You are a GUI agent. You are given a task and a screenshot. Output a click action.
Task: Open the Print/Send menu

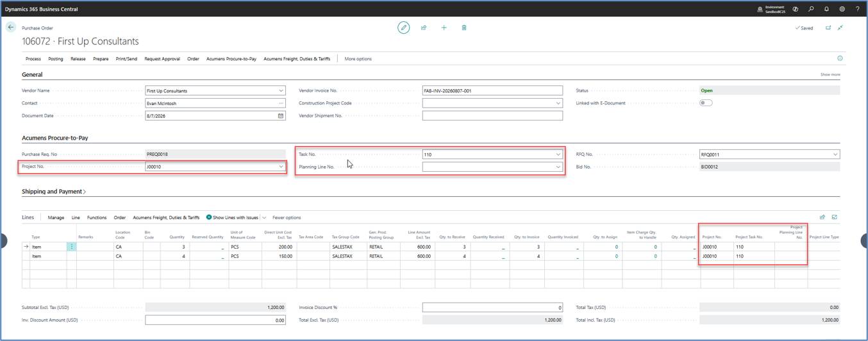(x=126, y=58)
